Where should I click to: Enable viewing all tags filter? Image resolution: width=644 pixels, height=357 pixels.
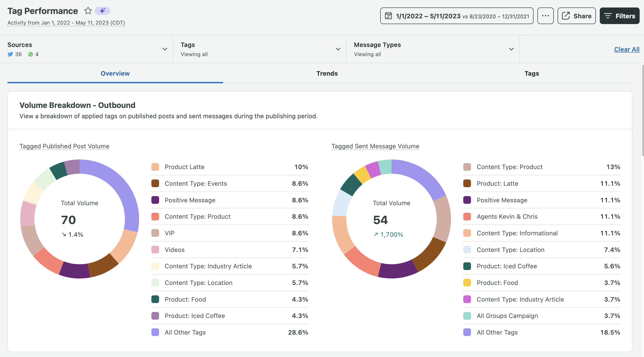[259, 49]
